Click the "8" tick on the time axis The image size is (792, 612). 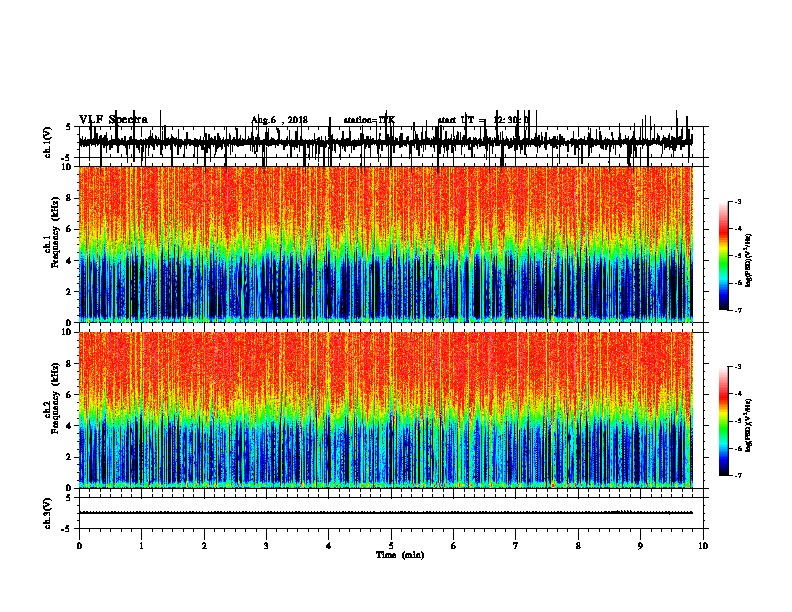pos(578,546)
